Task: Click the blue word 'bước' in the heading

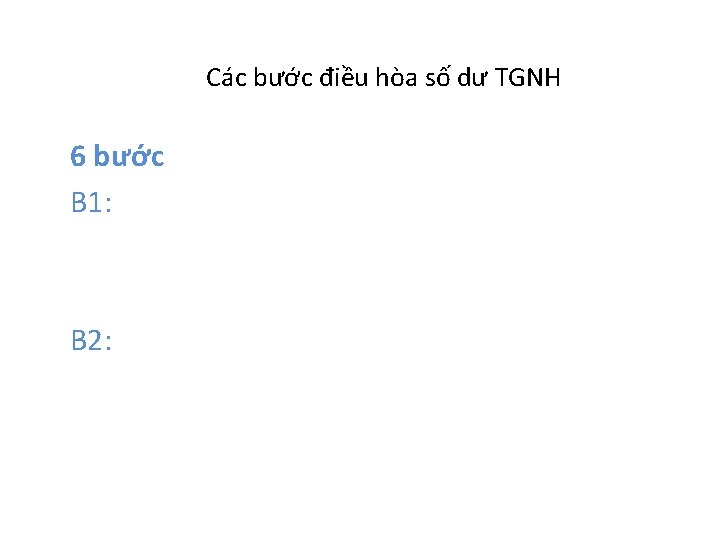Action: point(129,156)
